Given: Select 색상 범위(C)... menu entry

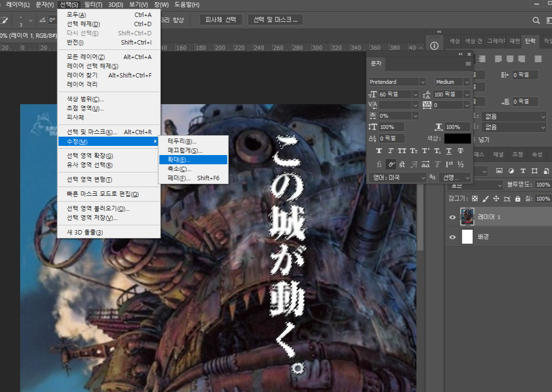Looking at the screenshot, I should tap(109, 99).
